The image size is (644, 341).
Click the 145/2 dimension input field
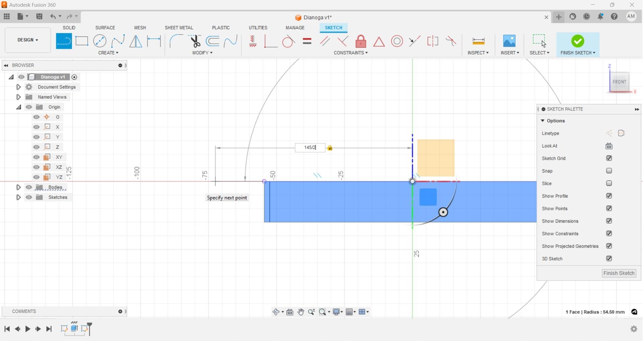310,147
